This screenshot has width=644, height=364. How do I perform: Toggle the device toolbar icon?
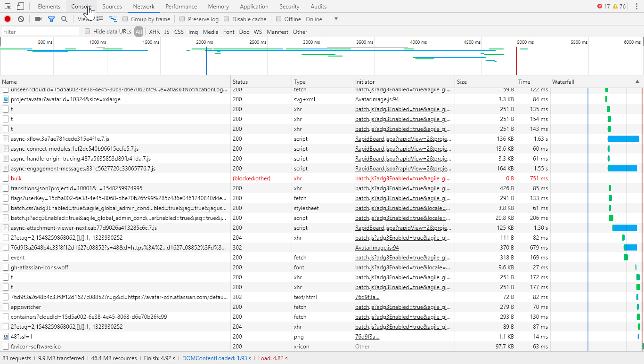20,7
